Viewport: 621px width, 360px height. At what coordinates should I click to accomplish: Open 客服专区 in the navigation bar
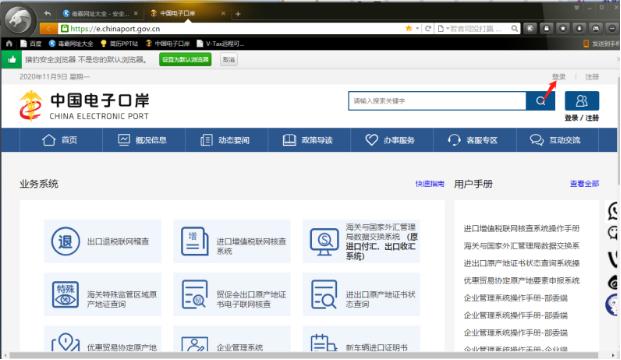pos(473,140)
